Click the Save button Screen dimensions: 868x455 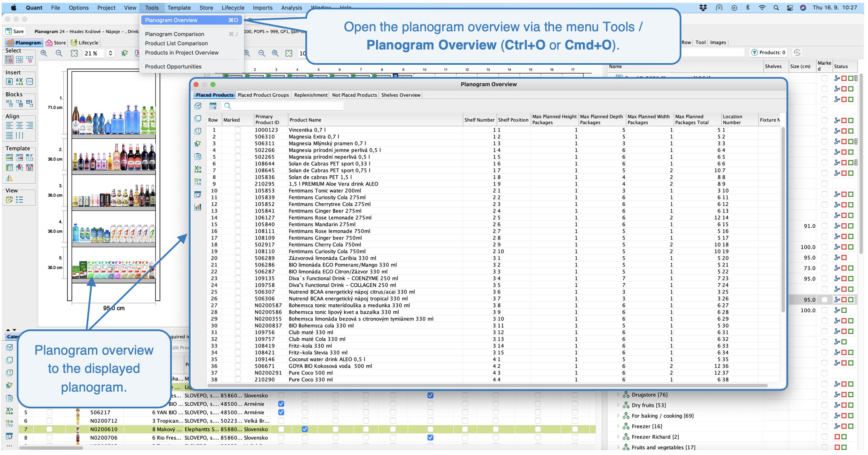coord(14,31)
